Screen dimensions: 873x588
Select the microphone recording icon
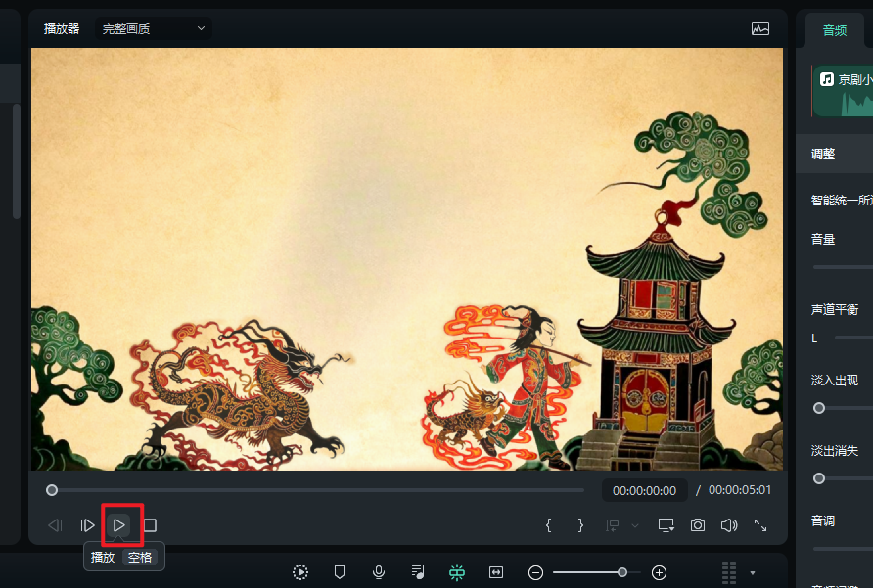coord(379,572)
